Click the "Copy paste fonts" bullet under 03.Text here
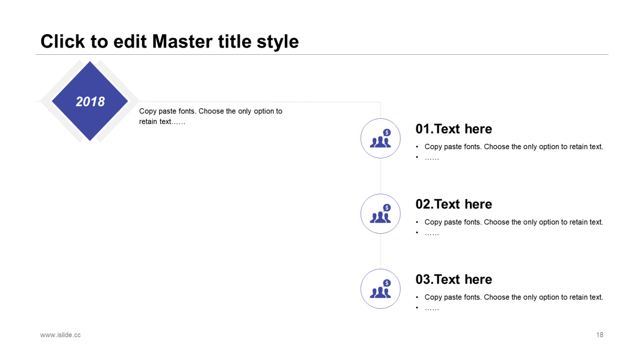The width and height of the screenshot is (644, 362). 514,297
